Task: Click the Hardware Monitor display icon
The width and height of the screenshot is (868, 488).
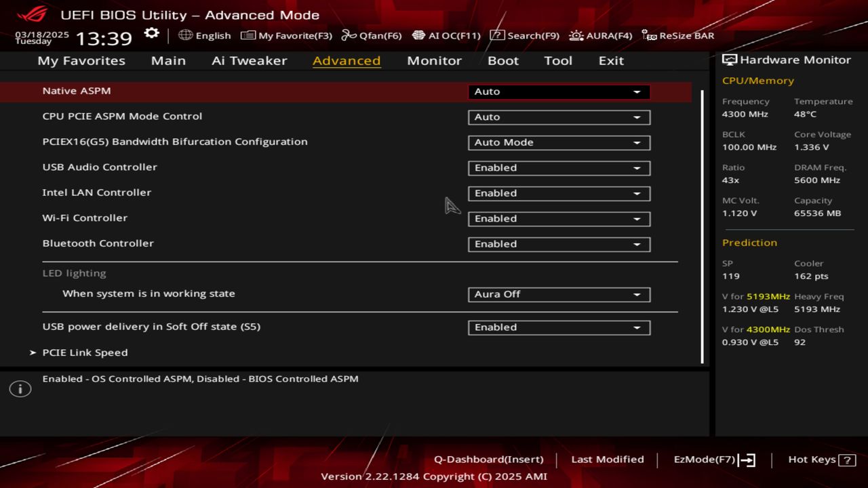Action: [730, 60]
